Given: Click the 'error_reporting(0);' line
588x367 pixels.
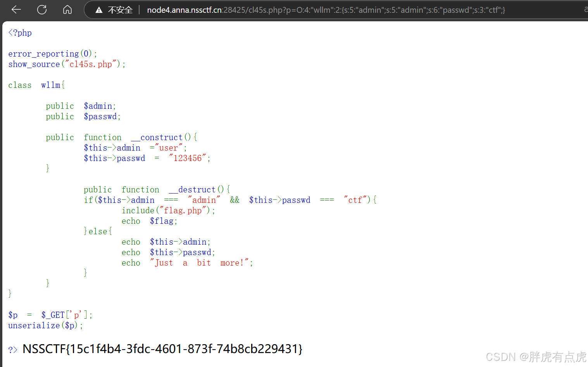Looking at the screenshot, I should 53,54.
